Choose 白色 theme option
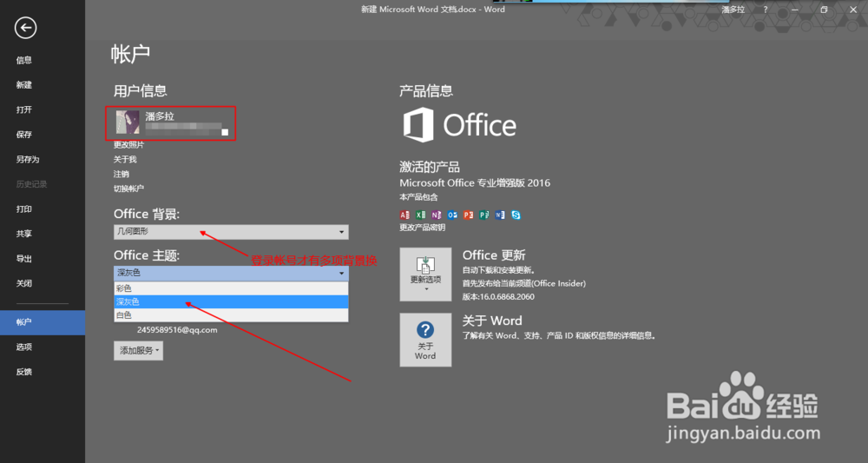Image resolution: width=868 pixels, height=463 pixels. (231, 315)
